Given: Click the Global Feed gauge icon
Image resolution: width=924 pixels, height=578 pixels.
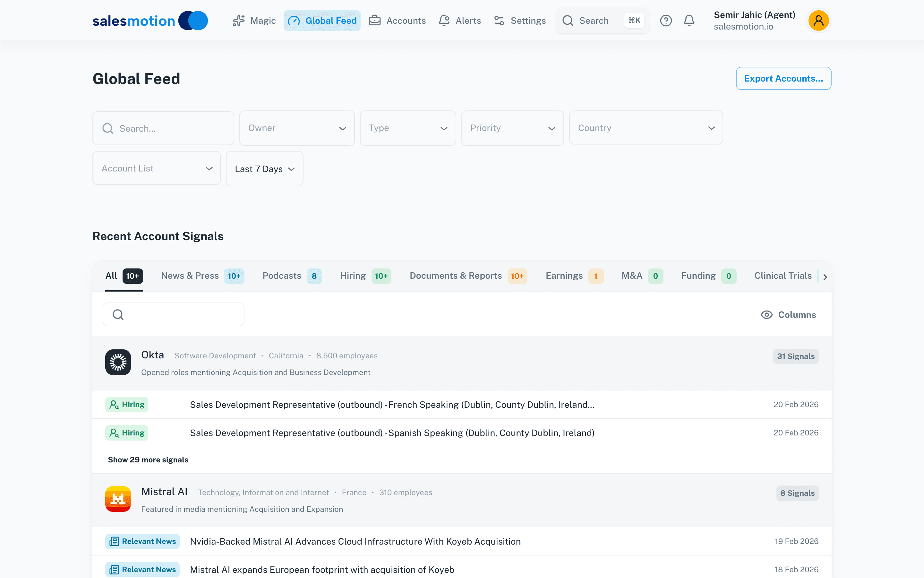Looking at the screenshot, I should 294,21.
